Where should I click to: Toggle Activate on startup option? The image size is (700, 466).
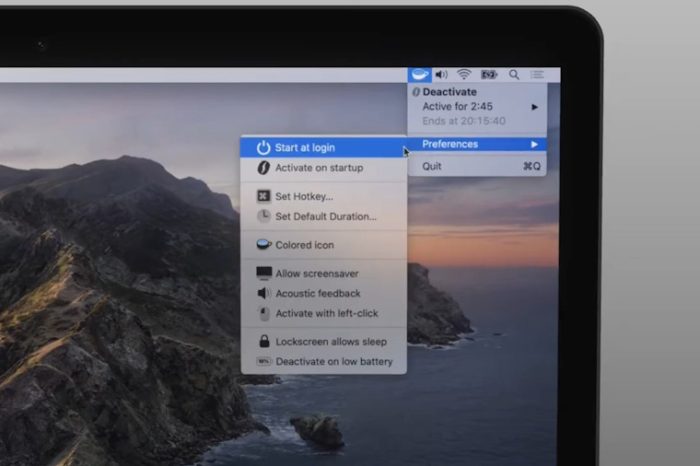[x=318, y=168]
